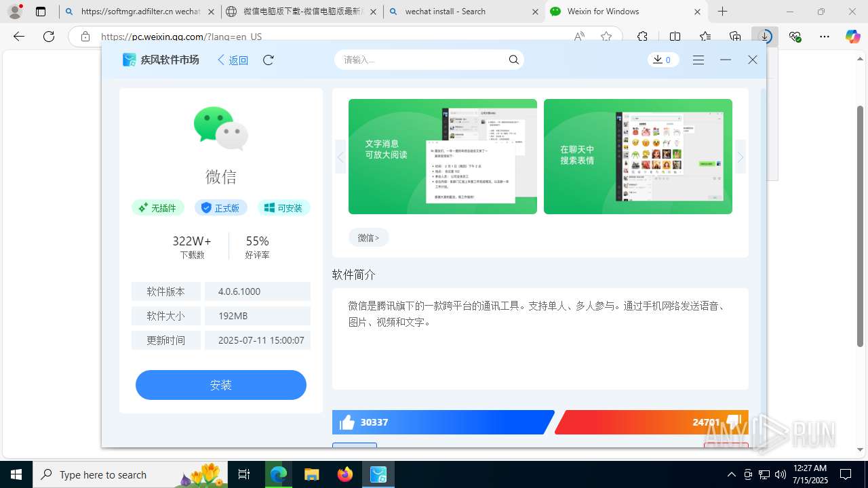The width and height of the screenshot is (868, 488).
Task: Click the blue 安装 install button
Action: [x=221, y=385]
